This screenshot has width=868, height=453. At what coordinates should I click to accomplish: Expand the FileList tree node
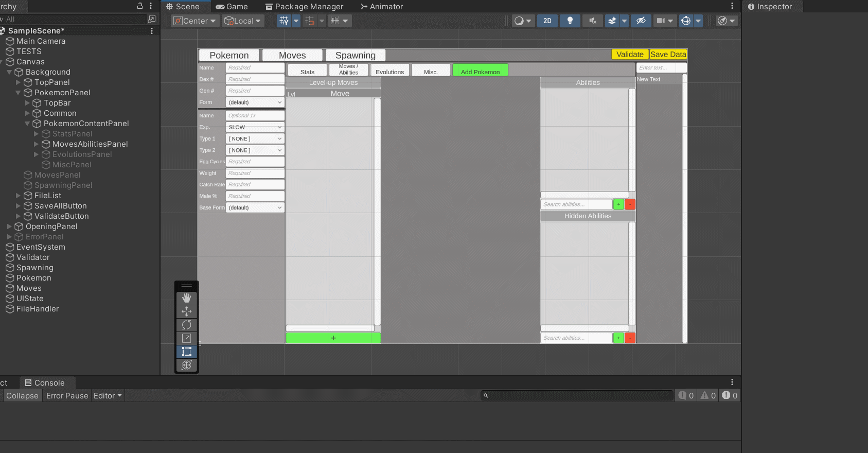point(18,196)
